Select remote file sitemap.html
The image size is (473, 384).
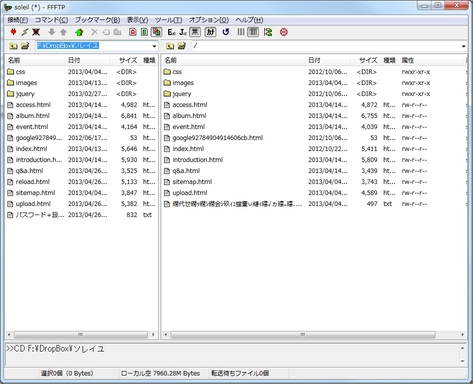[192, 182]
